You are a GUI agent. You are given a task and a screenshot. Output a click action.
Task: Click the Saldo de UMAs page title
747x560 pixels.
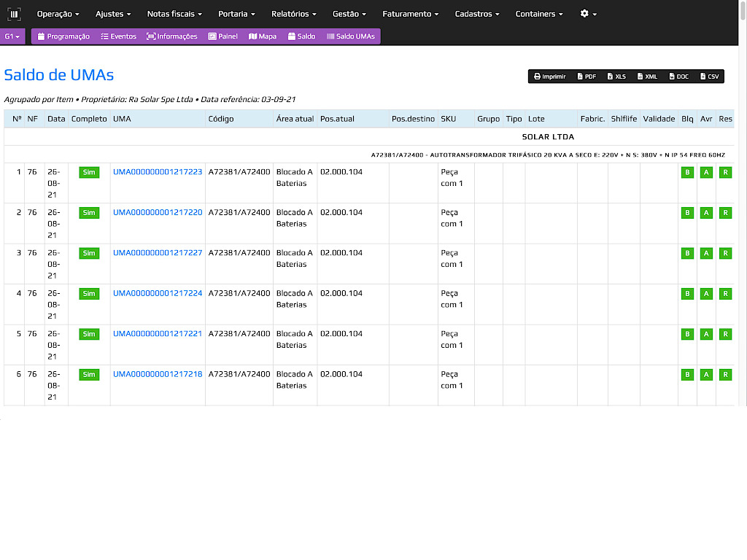pos(59,75)
